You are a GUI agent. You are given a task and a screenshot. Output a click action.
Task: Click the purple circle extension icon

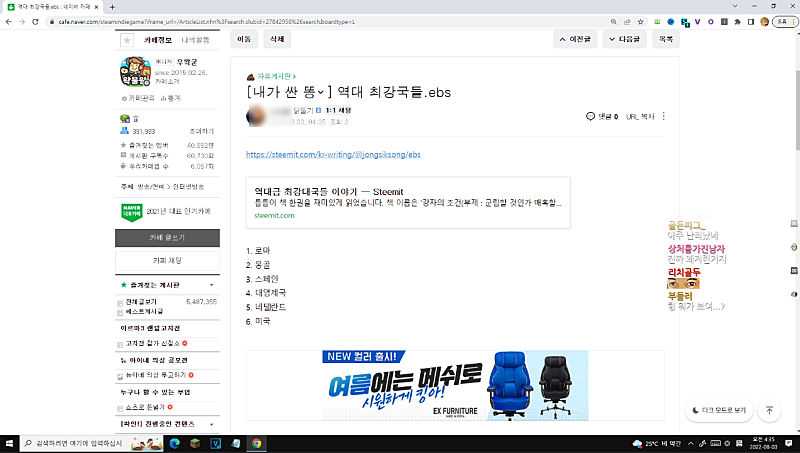pos(711,22)
